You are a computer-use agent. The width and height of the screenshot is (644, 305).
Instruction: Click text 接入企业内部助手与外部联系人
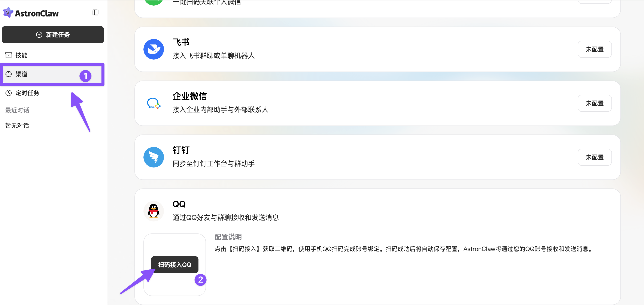(220, 110)
